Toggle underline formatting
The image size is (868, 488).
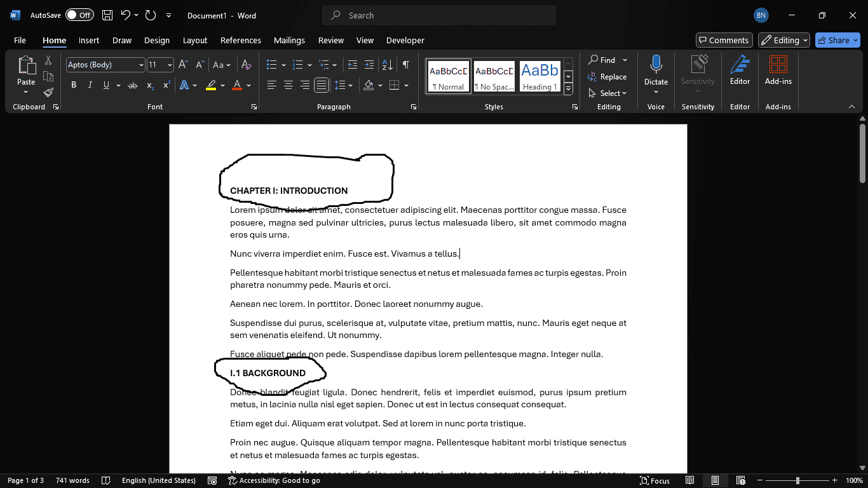(x=105, y=85)
